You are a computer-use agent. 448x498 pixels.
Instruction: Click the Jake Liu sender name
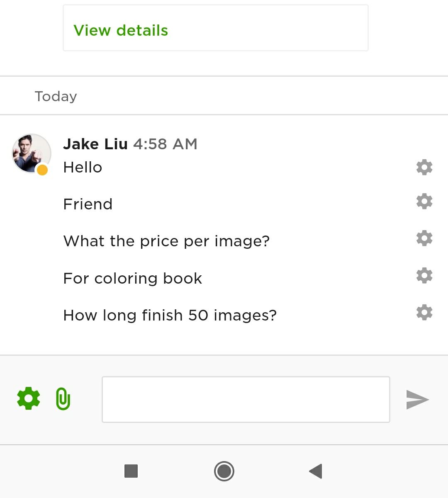pyautogui.click(x=95, y=144)
